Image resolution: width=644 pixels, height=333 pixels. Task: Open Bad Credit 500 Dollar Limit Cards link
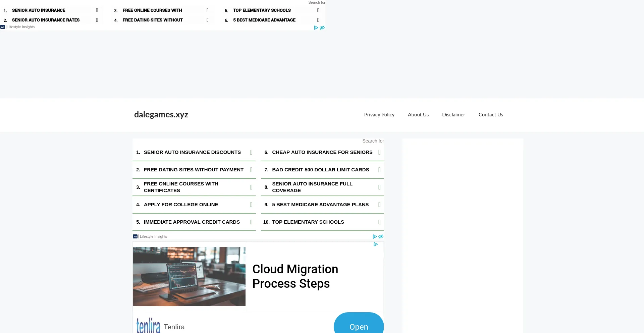click(321, 170)
